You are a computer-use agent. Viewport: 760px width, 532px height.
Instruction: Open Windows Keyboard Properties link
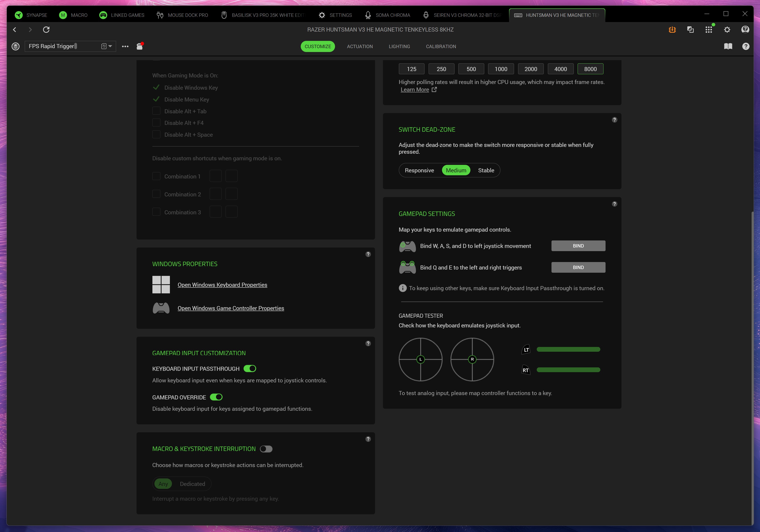(x=222, y=285)
